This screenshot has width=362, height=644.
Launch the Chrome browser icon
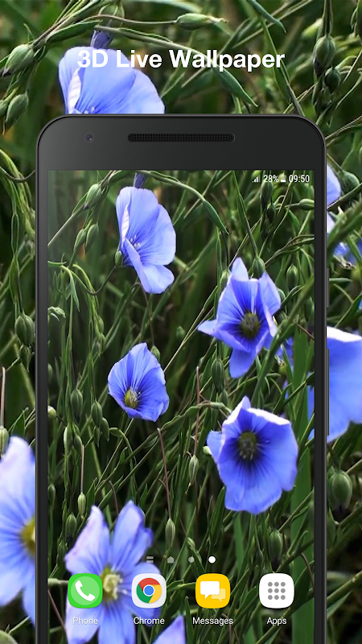pos(149,591)
